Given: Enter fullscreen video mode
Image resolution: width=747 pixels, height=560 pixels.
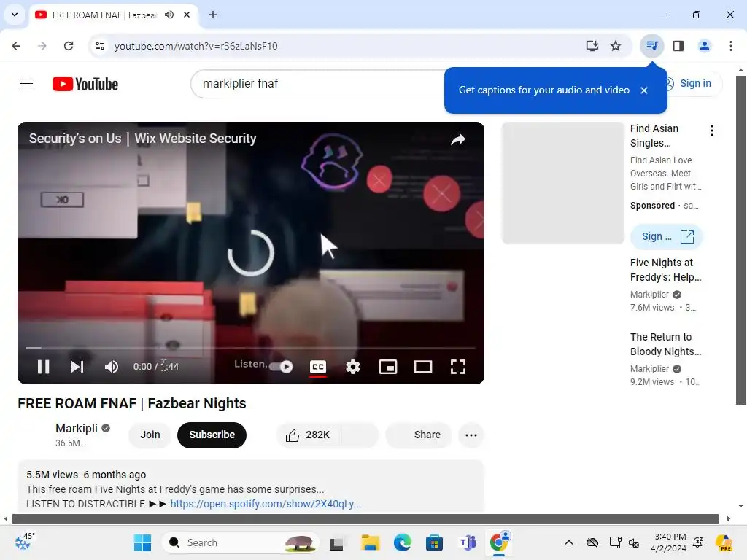Looking at the screenshot, I should click(x=458, y=367).
